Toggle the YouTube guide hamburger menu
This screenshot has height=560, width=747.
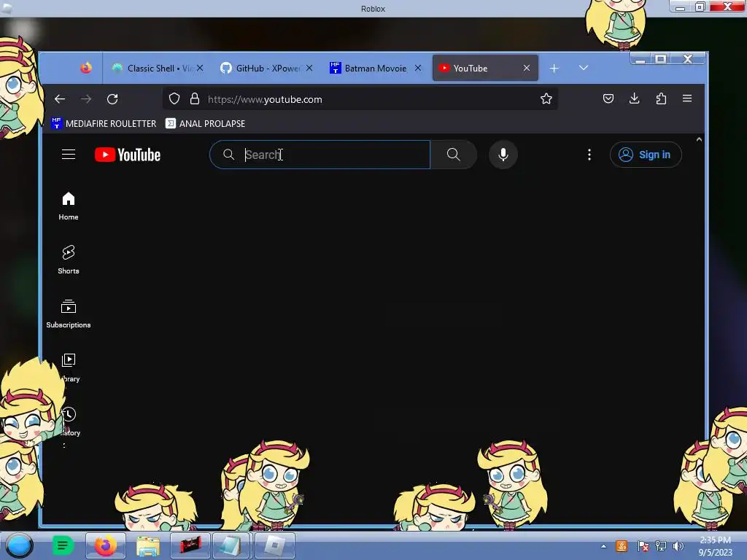[69, 155]
